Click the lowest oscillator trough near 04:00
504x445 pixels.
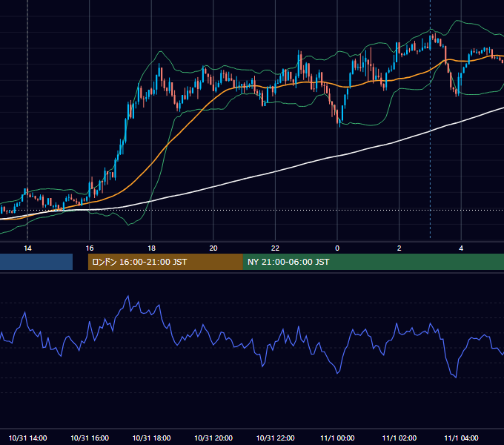(x=456, y=378)
